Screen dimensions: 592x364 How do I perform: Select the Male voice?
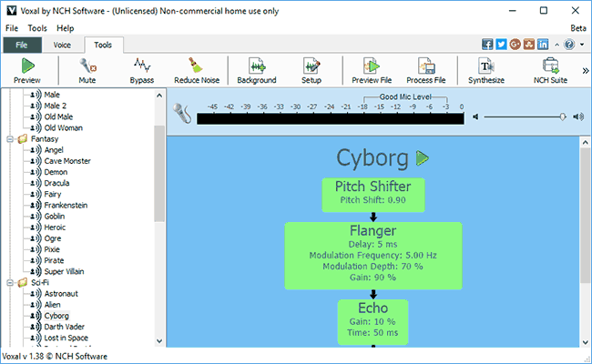pos(52,95)
